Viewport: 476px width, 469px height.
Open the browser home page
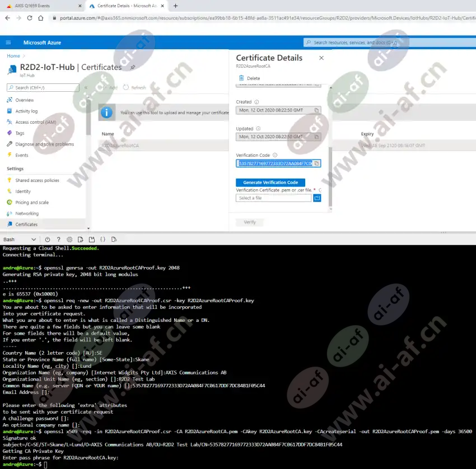tap(41, 18)
